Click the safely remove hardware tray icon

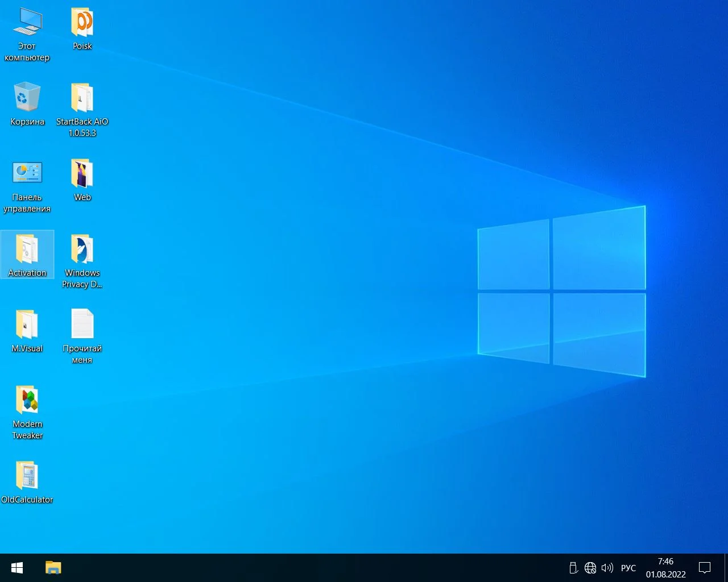pyautogui.click(x=573, y=568)
